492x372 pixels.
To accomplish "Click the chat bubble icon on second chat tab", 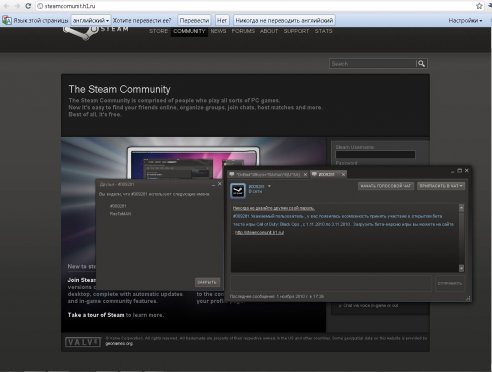I will coord(314,174).
